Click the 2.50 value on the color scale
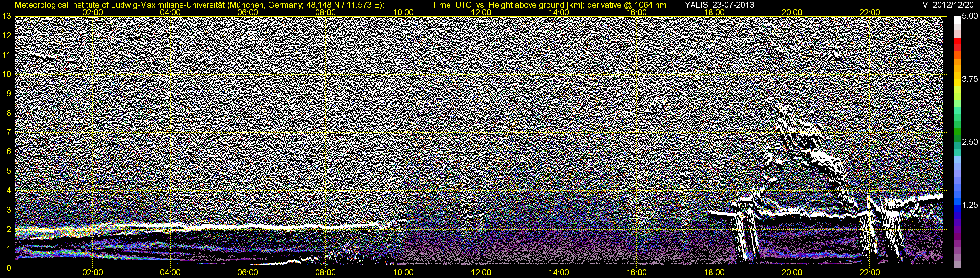 pos(970,142)
